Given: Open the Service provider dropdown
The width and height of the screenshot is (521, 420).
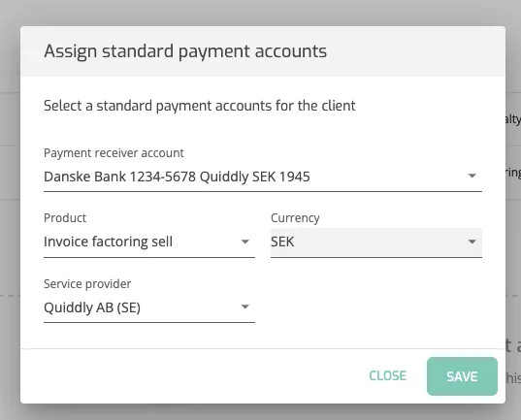Looking at the screenshot, I should click(x=149, y=307).
